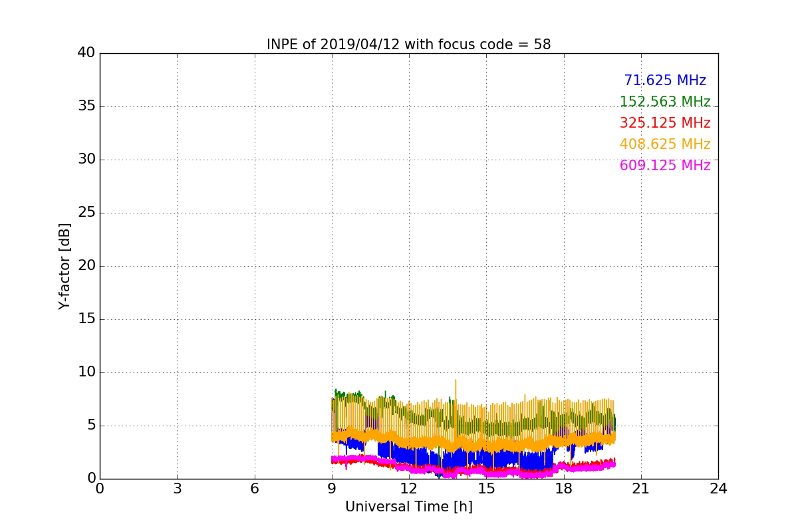The width and height of the screenshot is (798, 532).
Task: Click the x-axis tick label 21
Action: click(641, 489)
